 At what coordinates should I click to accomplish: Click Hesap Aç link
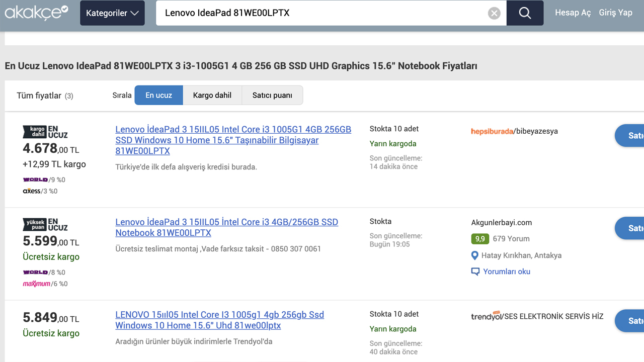[573, 13]
